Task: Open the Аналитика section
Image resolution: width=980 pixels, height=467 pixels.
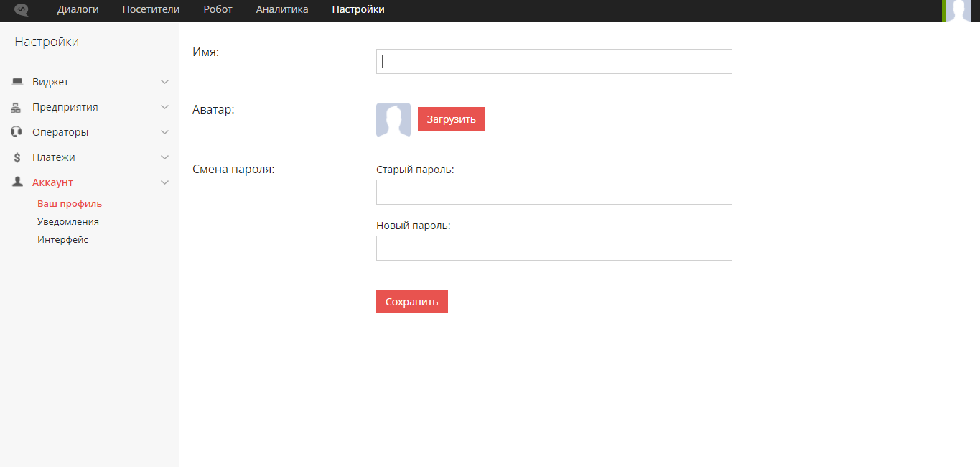Action: coord(281,9)
